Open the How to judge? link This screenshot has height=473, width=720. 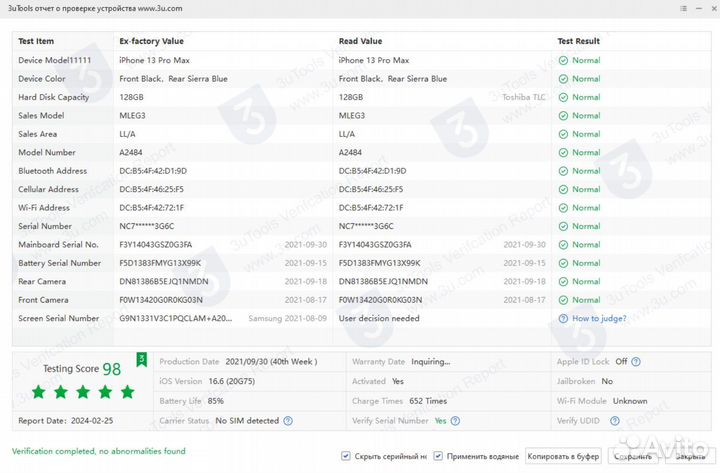599,318
